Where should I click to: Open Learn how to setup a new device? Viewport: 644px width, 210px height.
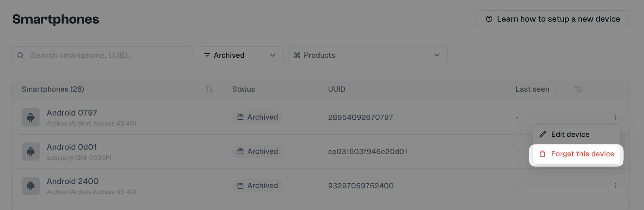tap(553, 19)
